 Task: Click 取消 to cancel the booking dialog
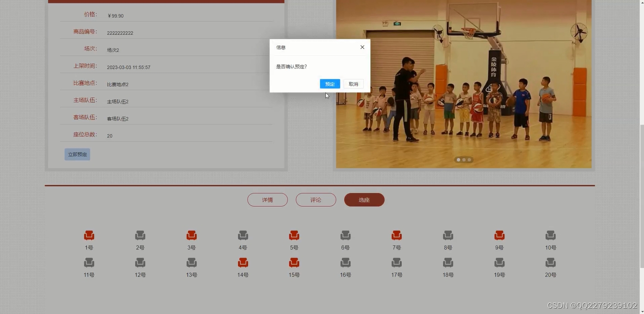[353, 84]
